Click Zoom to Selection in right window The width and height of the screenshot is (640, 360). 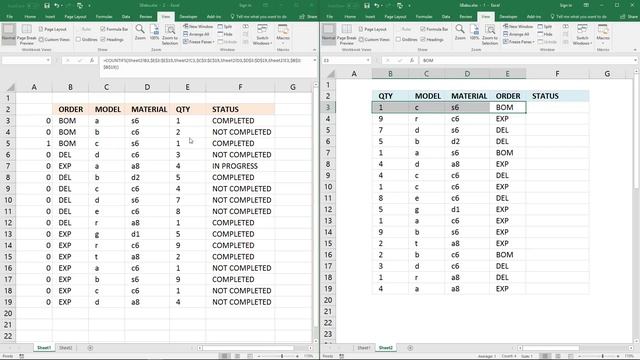490,34
